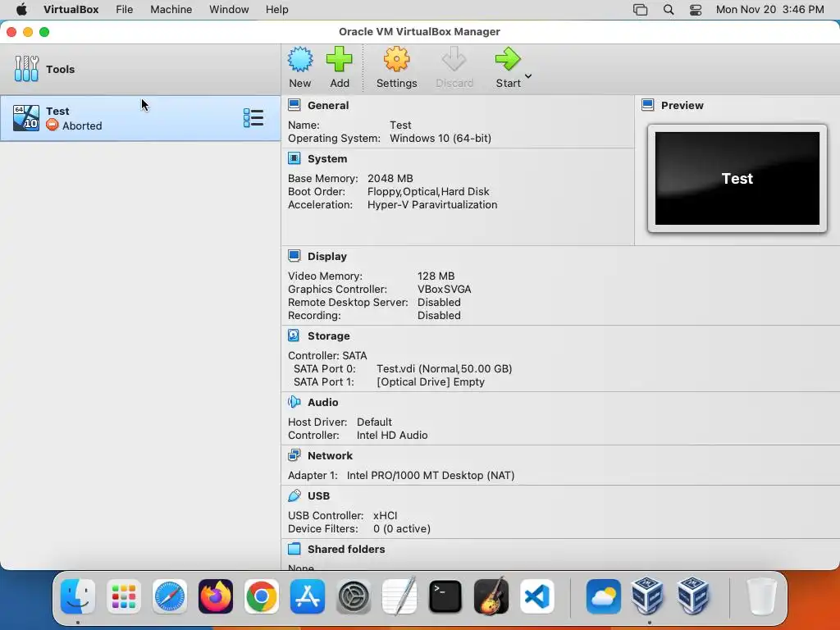Click the Test preview thumbnail
The width and height of the screenshot is (840, 630).
tap(737, 178)
